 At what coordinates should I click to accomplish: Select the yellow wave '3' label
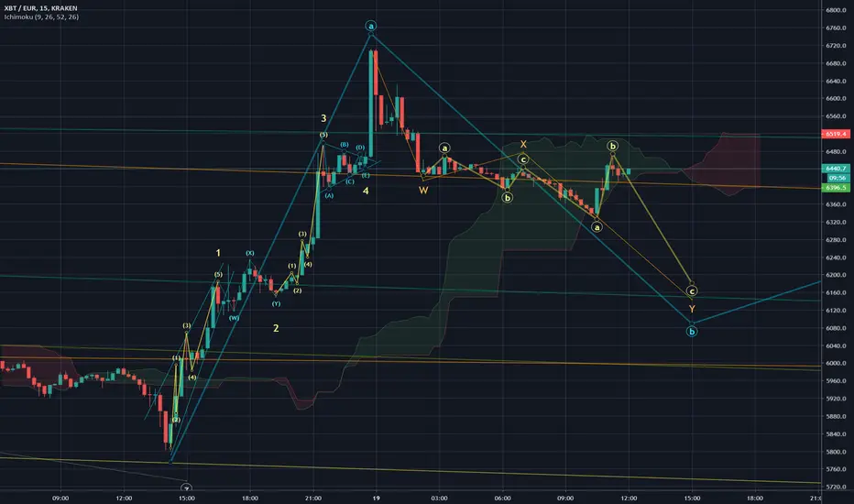tap(323, 118)
